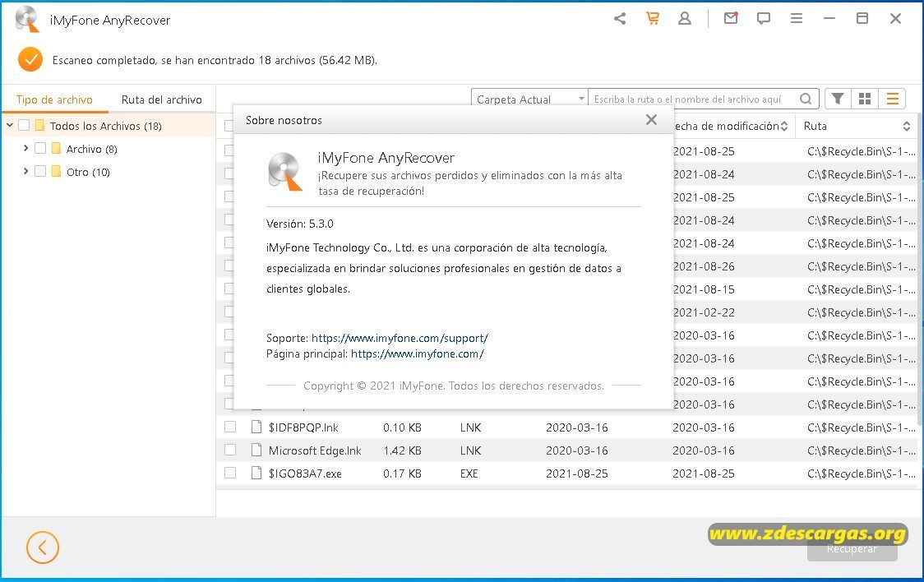Check the Todos los Archivos checkbox
This screenshot has width=924, height=582.
[x=24, y=125]
